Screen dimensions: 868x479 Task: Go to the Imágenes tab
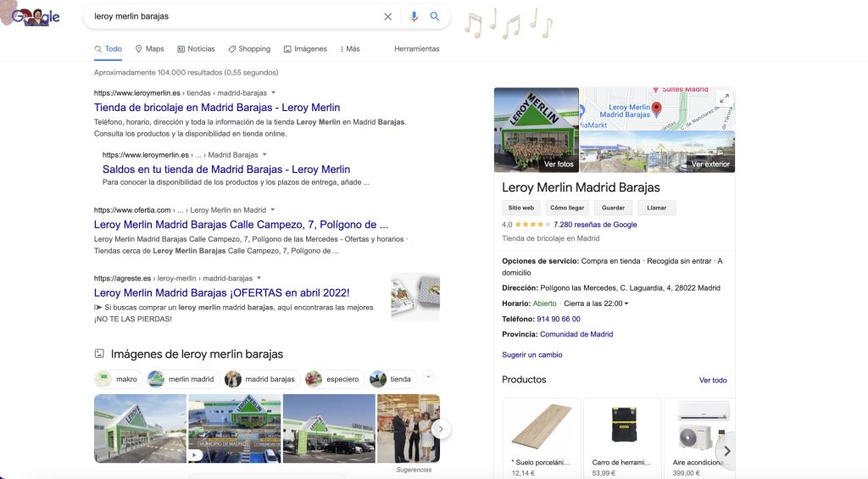pos(305,48)
